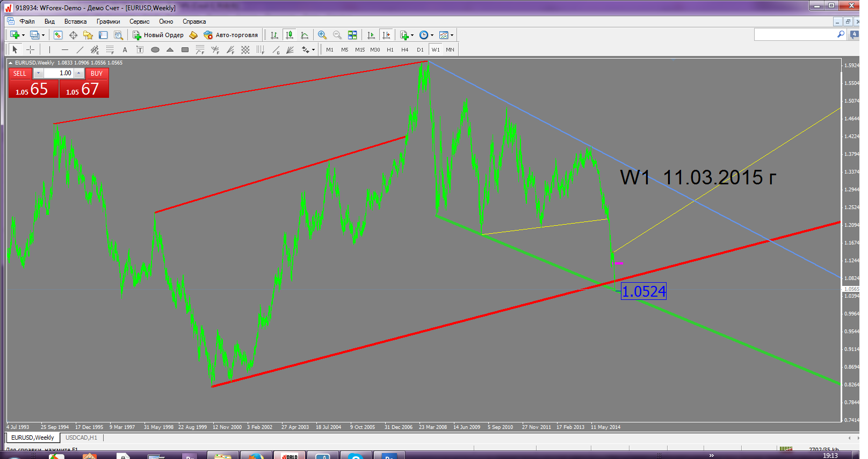Image resolution: width=868 pixels, height=459 pixels.
Task: Click the BUY one-click button
Action: (x=97, y=73)
